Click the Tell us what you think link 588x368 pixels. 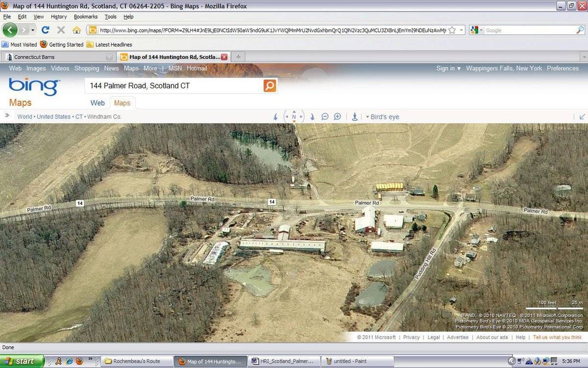[x=557, y=337]
